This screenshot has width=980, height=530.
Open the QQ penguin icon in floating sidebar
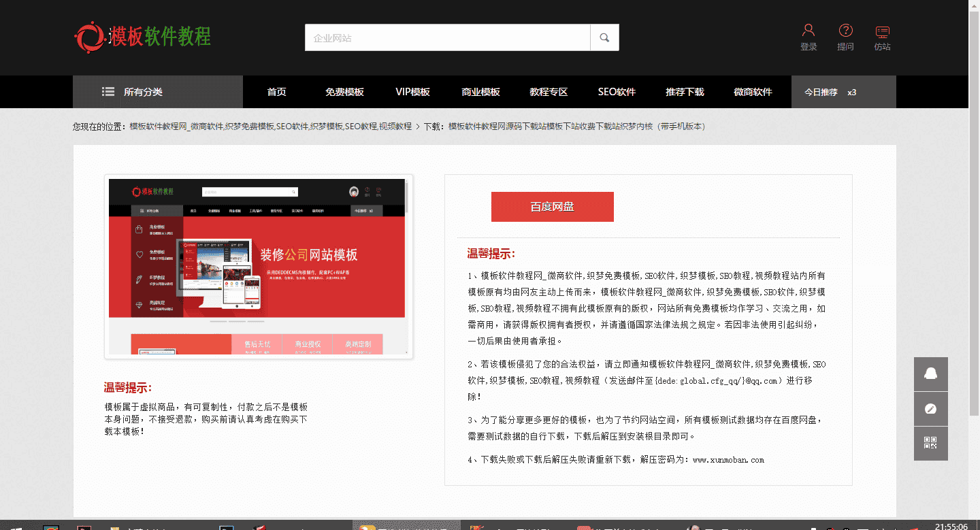click(x=931, y=374)
